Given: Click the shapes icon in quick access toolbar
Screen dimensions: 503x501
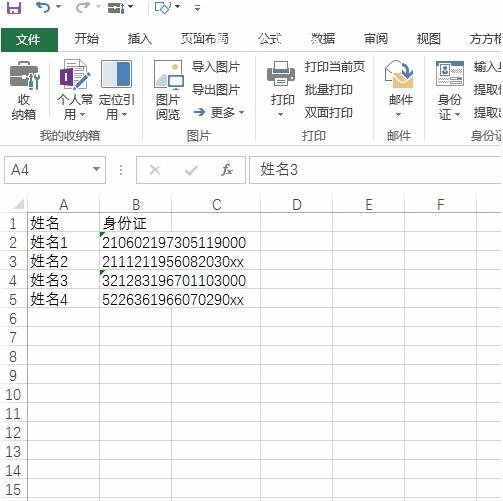Looking at the screenshot, I should [x=163, y=7].
